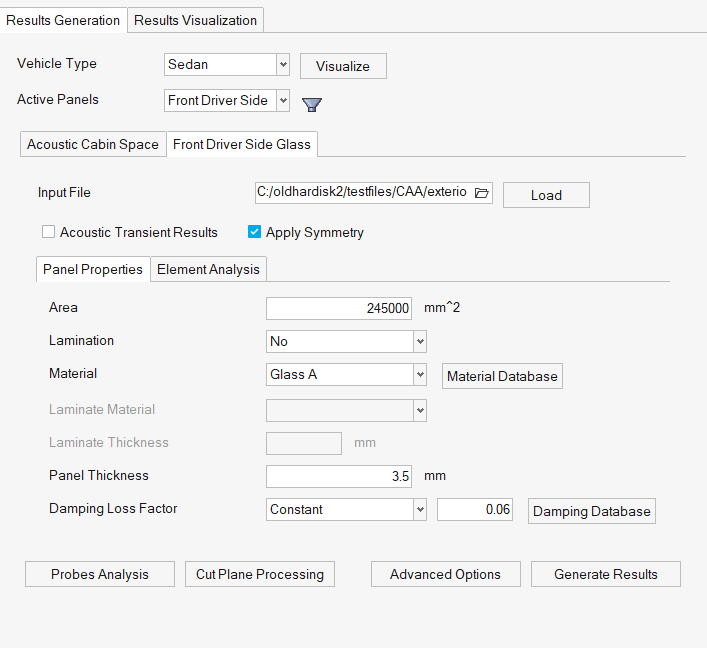The image size is (707, 648).
Task: Expand the Damping Loss Factor dropdown
Action: point(420,510)
